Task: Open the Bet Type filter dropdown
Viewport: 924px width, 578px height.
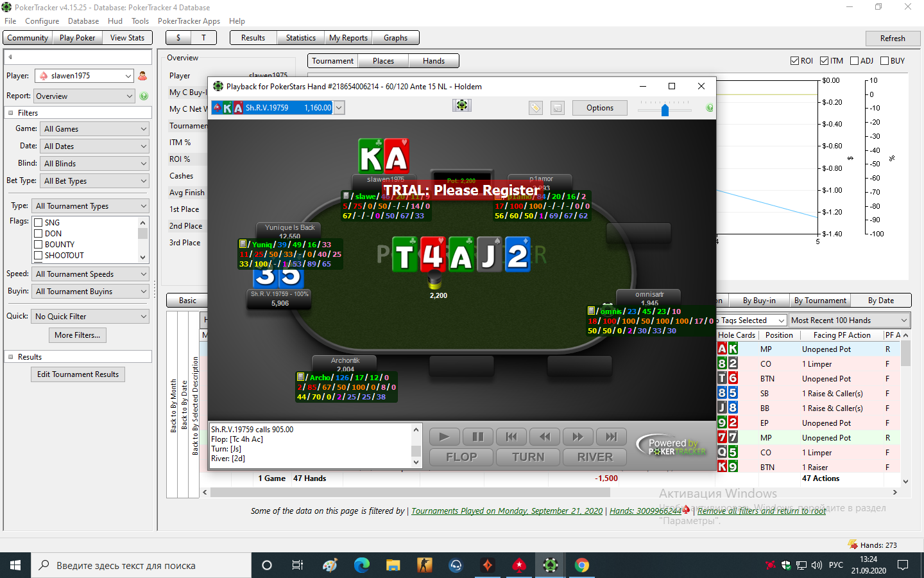Action: (x=94, y=181)
